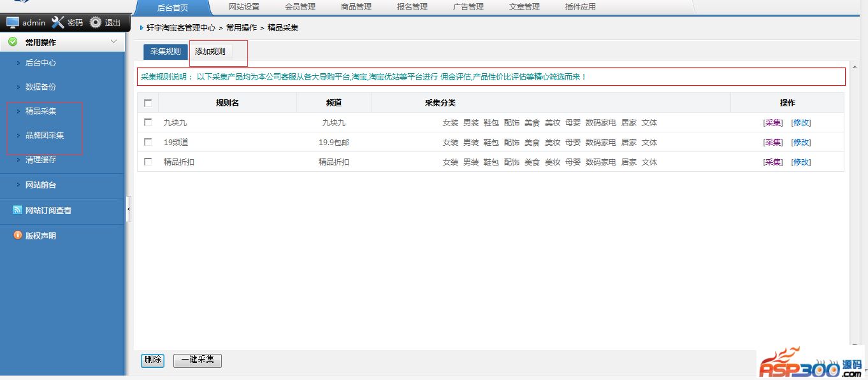Collapse the 常用操作 section chevron
The height and width of the screenshot is (380, 868).
pos(113,42)
